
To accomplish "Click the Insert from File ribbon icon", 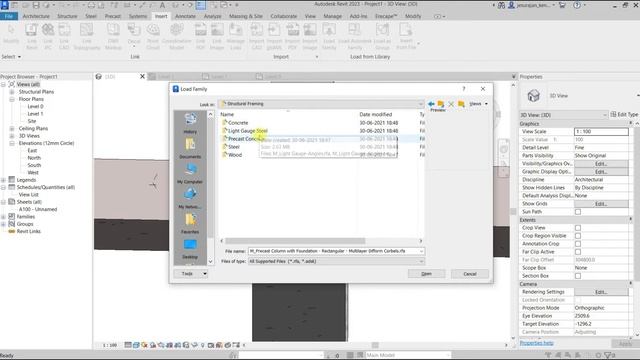I will coord(406,36).
